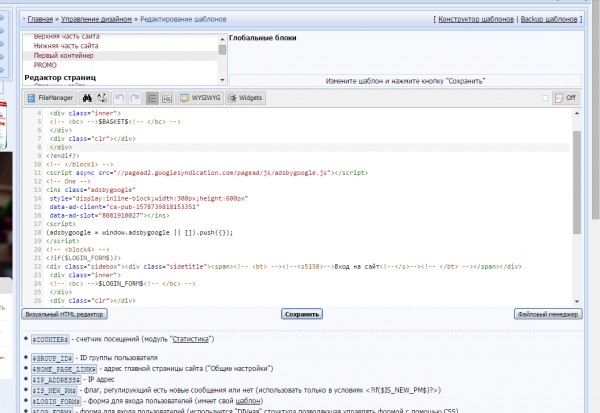This screenshot has width=600, height=413.
Task: Open Файловый менеджер button
Action: (x=548, y=314)
